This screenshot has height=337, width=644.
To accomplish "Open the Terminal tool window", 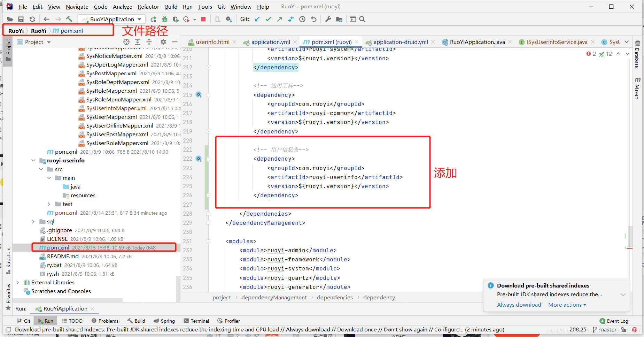I will coord(196,321).
